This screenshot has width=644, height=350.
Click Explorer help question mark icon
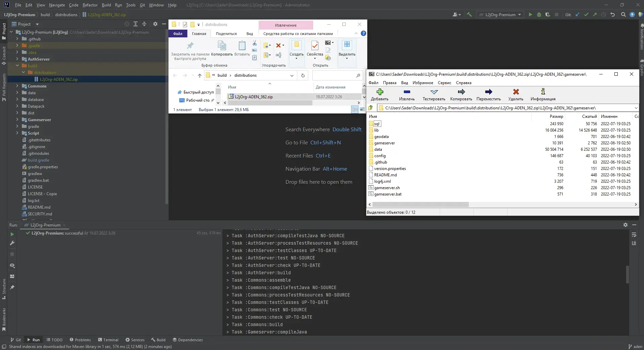tap(363, 33)
